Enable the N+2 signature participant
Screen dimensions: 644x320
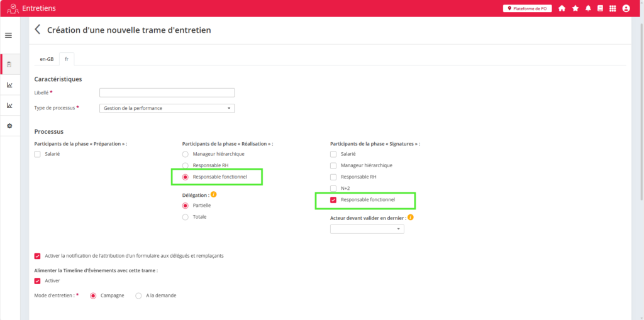333,188
